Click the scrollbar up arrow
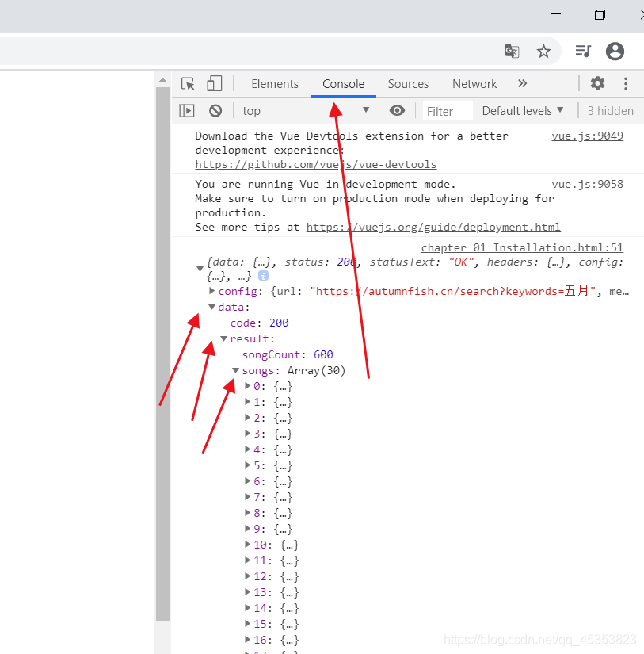Image resolution: width=644 pixels, height=654 pixels. click(x=162, y=79)
